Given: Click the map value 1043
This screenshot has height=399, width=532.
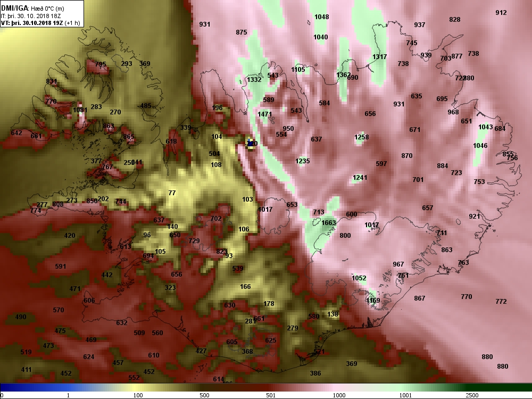Looking at the screenshot, I should [486, 127].
